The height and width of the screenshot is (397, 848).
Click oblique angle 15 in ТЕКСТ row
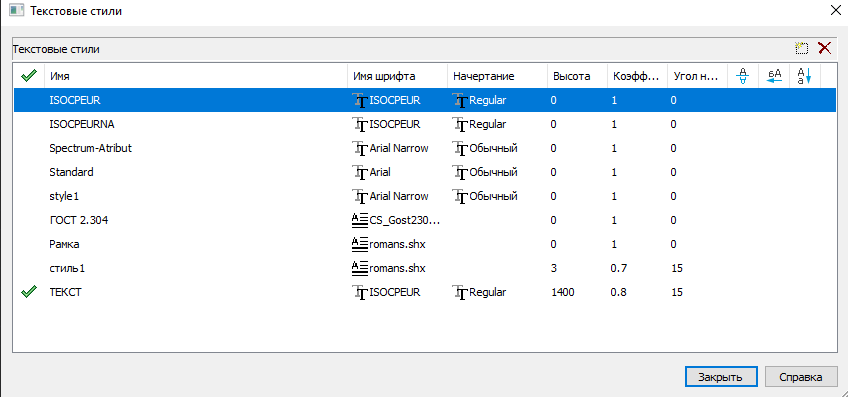point(677,292)
